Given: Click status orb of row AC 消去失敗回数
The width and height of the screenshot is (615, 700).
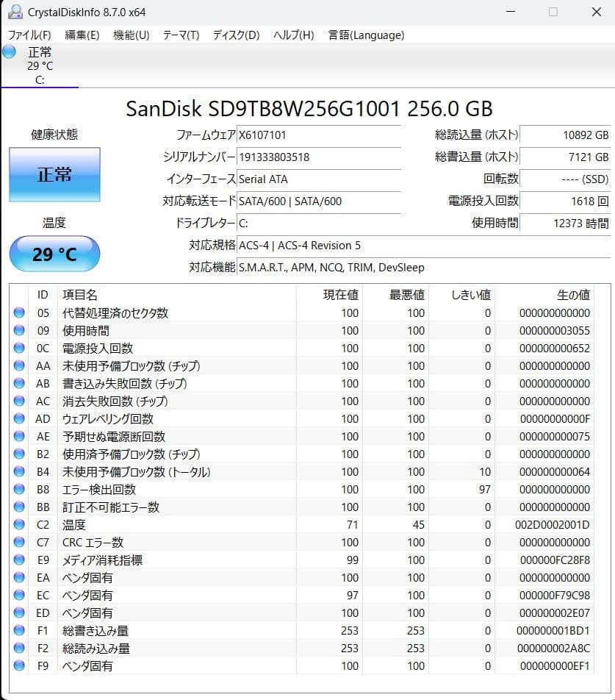Looking at the screenshot, I should pos(18,401).
